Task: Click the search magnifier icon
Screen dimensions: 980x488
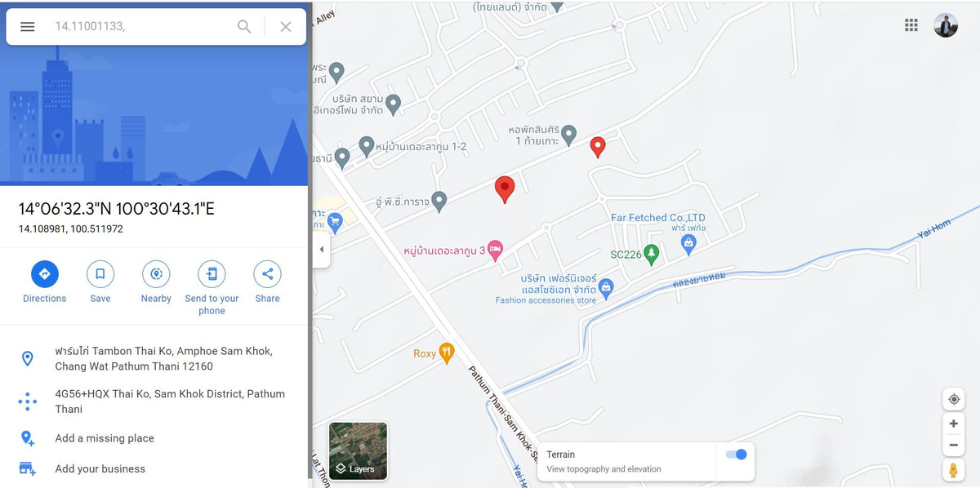Action: 244,27
